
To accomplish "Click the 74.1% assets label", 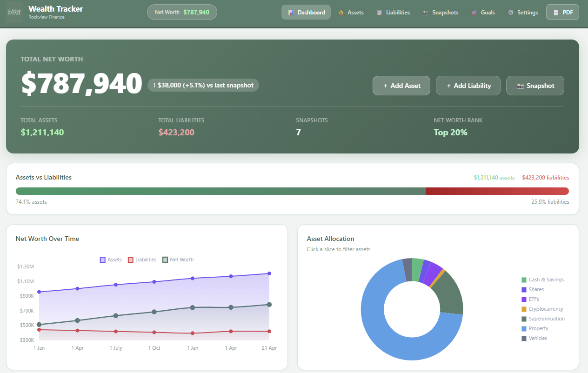I will coord(31,202).
